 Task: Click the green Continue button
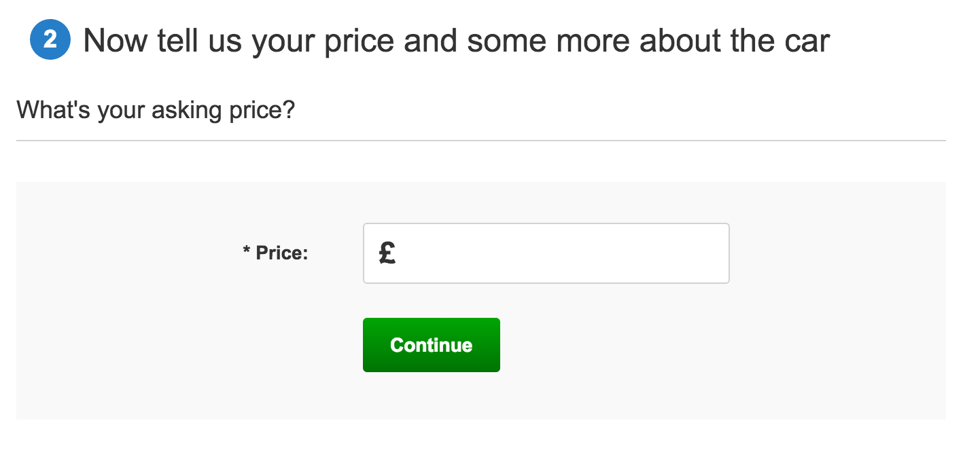(432, 345)
